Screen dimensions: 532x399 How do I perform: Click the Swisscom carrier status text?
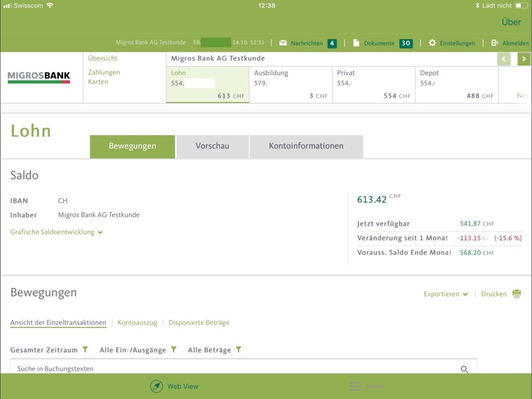click(x=28, y=6)
